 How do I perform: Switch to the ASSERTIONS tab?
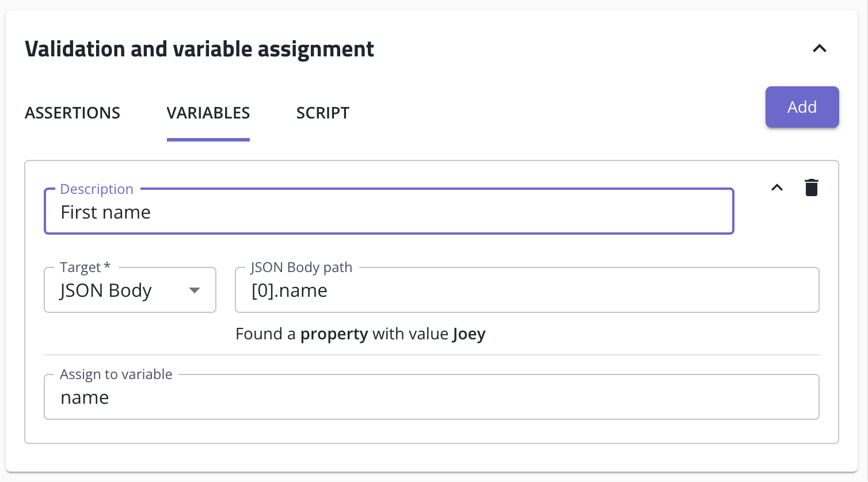coord(73,113)
